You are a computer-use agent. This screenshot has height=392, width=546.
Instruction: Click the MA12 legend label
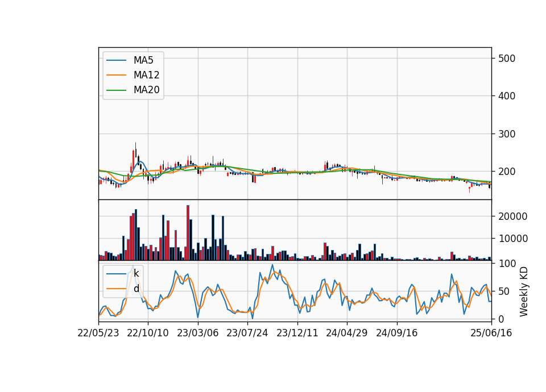[146, 75]
